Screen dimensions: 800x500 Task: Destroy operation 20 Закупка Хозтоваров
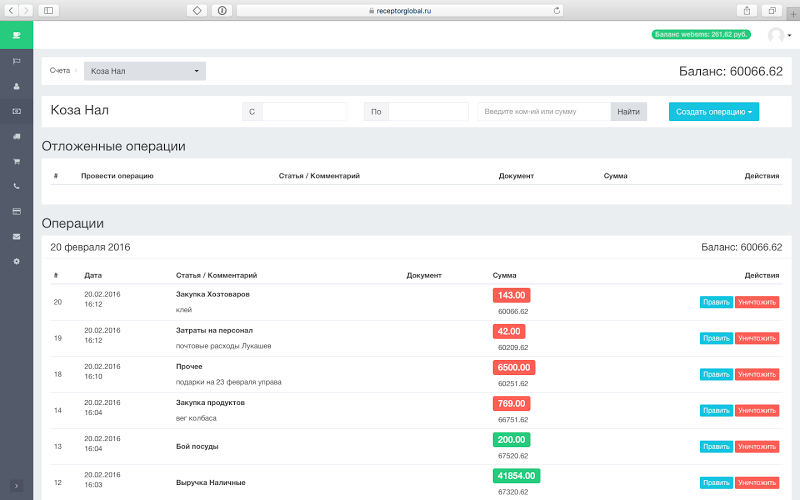tap(757, 302)
